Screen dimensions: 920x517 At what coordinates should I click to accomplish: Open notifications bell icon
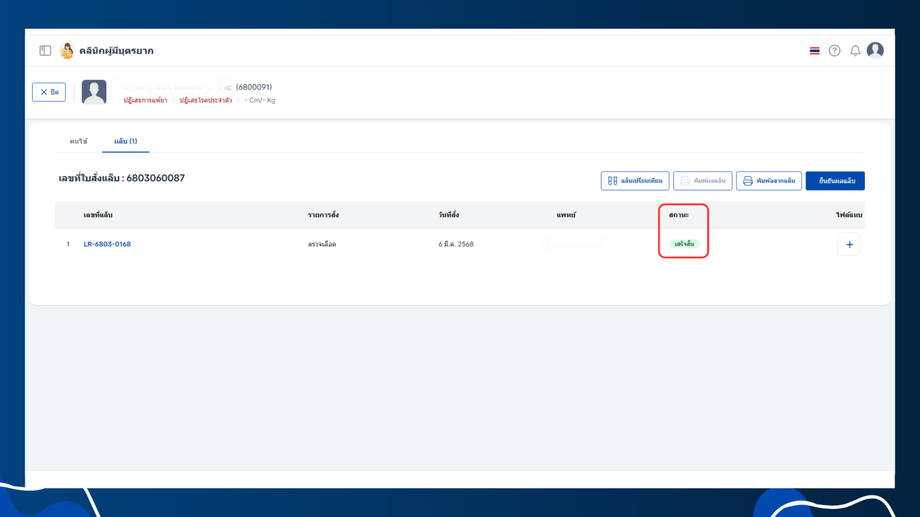855,51
